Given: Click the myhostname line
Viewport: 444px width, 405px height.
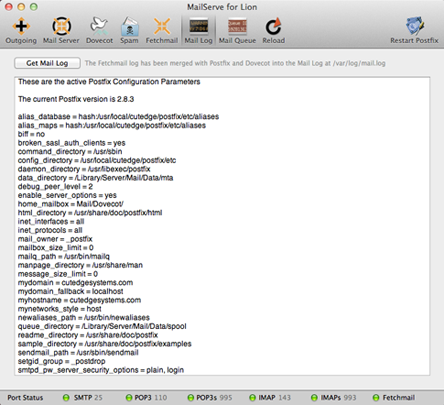Looking at the screenshot, I should coord(79,300).
